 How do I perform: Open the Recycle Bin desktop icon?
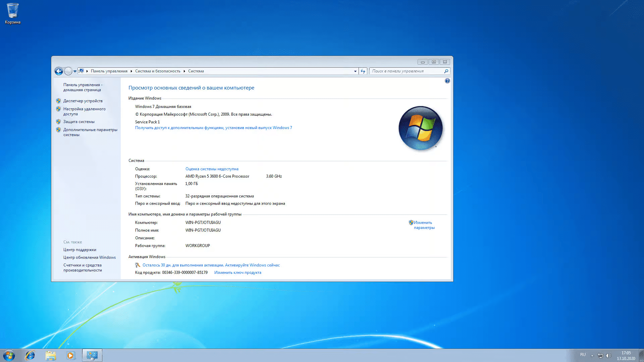point(13,13)
